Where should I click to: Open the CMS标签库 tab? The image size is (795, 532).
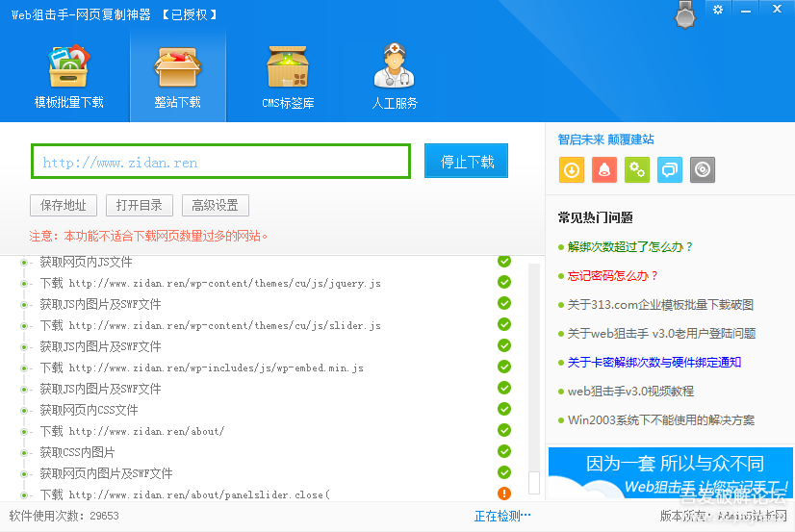click(x=288, y=77)
